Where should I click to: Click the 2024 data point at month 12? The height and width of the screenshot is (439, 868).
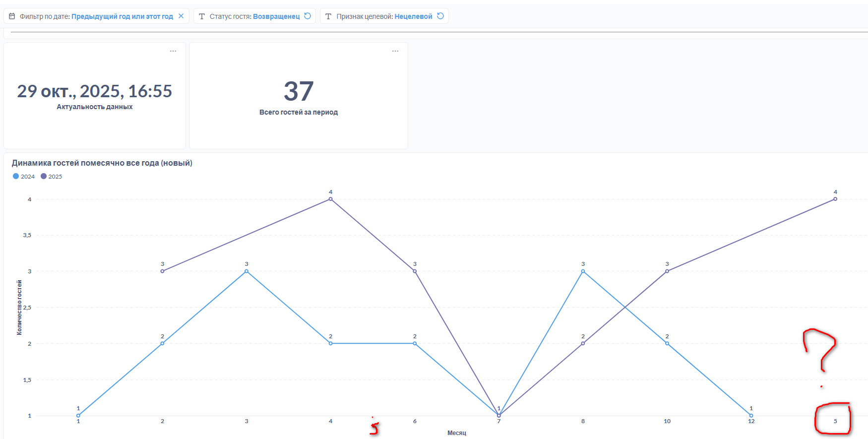click(751, 416)
